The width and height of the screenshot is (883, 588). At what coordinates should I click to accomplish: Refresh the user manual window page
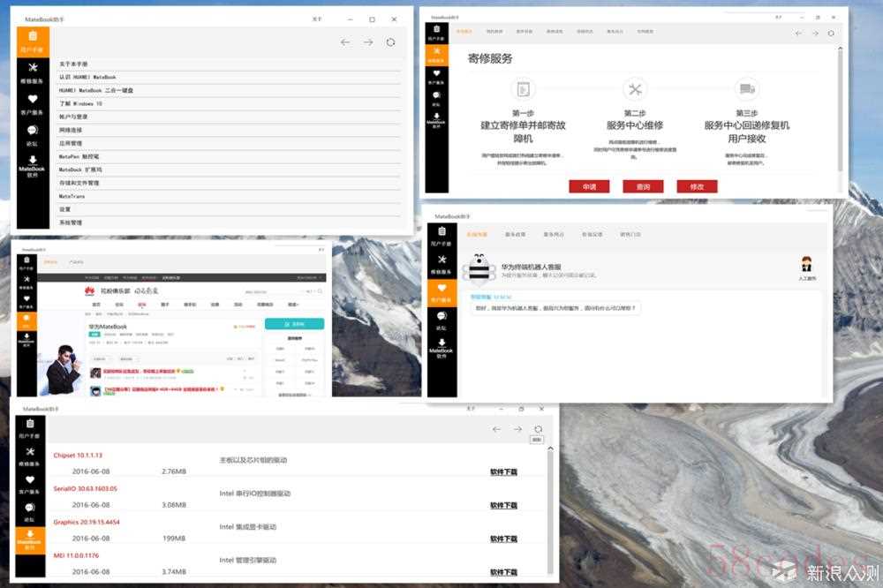390,42
